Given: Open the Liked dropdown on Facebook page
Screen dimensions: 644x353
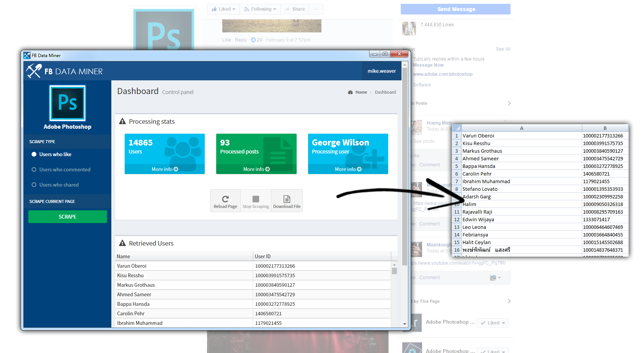Looking at the screenshot, I should [x=223, y=9].
